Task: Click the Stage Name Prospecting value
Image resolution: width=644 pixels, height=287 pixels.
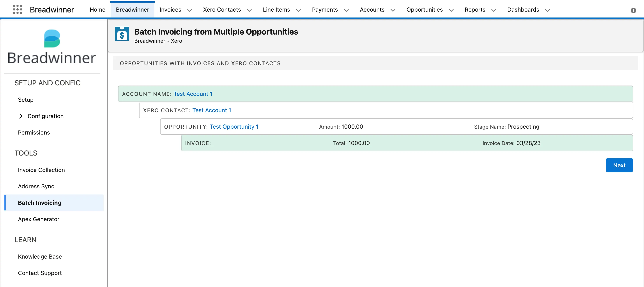Action: click(x=523, y=127)
